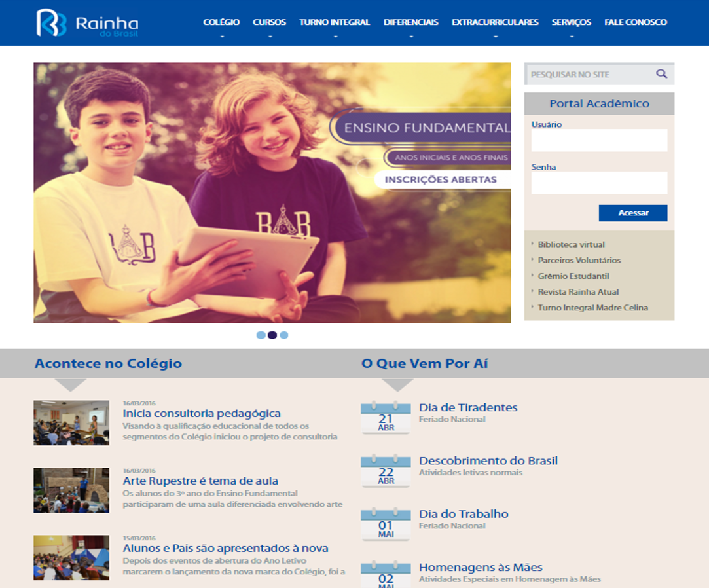
Task: Open the 21 ABR calendar icon
Action: (x=386, y=417)
